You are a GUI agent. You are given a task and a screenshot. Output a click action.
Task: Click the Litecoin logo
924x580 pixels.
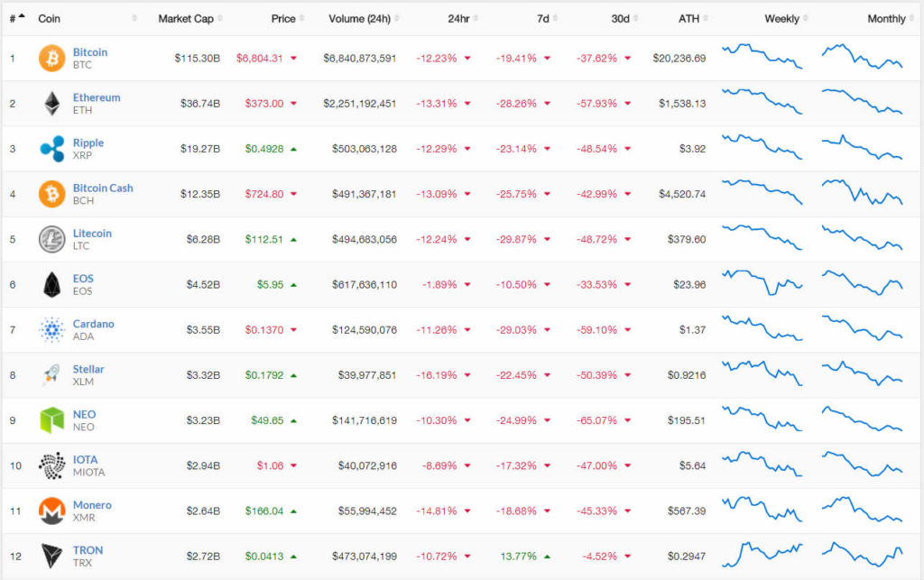click(51, 240)
